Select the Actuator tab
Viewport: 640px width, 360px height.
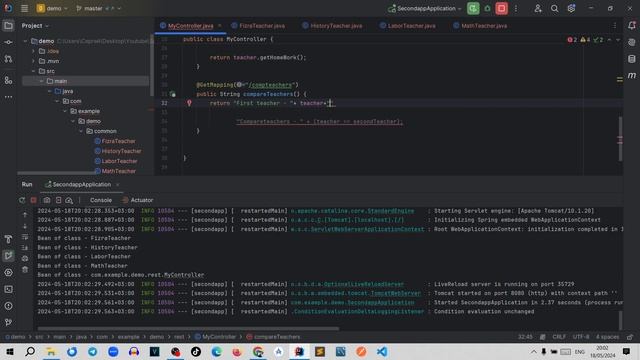pos(138,200)
